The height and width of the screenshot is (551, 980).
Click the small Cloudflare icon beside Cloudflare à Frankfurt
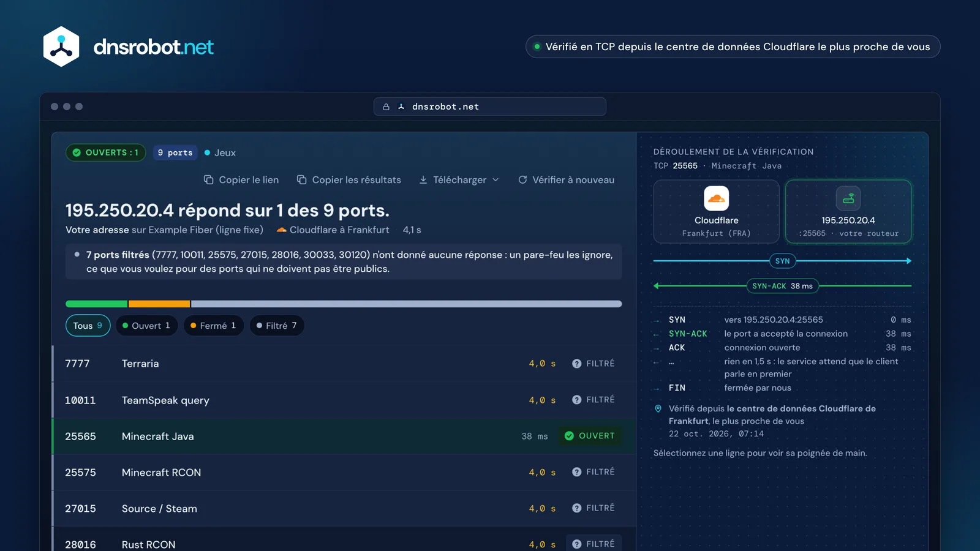click(282, 230)
